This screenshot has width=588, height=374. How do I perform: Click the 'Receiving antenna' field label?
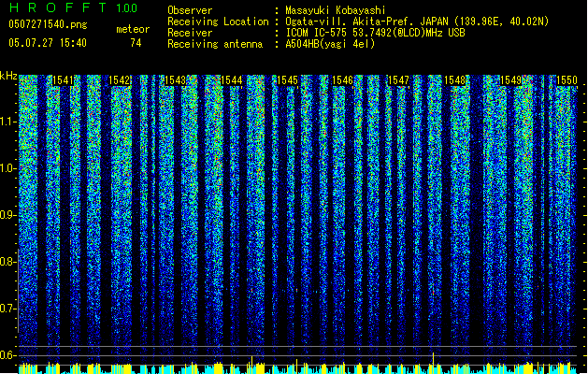pyautogui.click(x=215, y=44)
